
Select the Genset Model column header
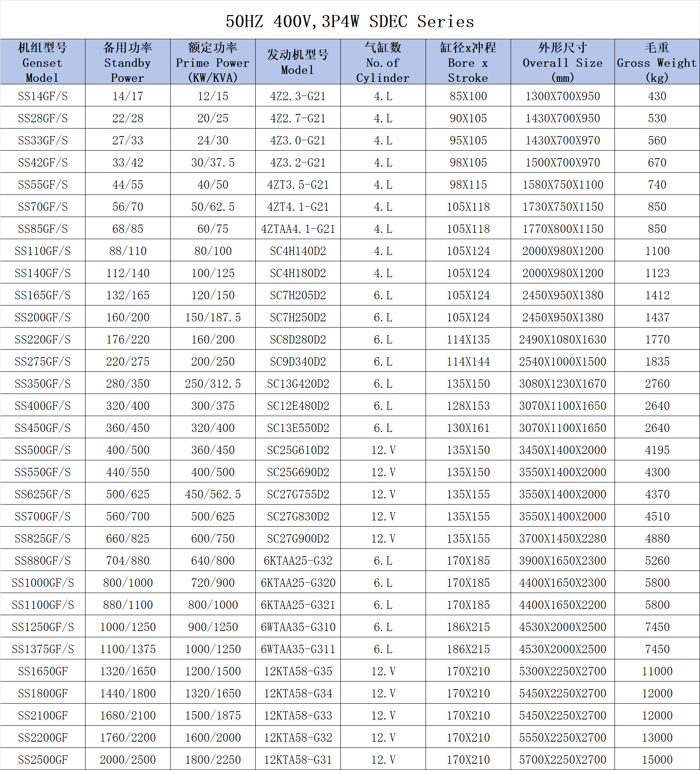point(43,62)
